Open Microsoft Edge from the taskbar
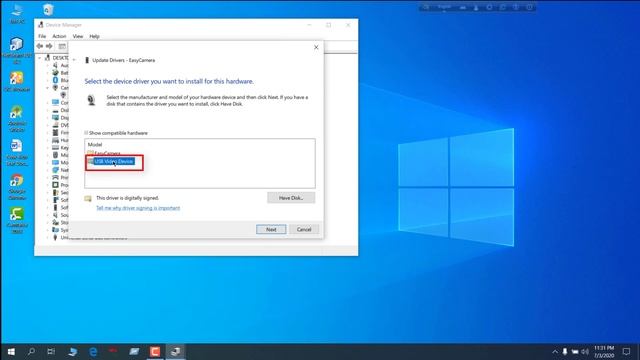This screenshot has width=640, height=360. [93, 351]
